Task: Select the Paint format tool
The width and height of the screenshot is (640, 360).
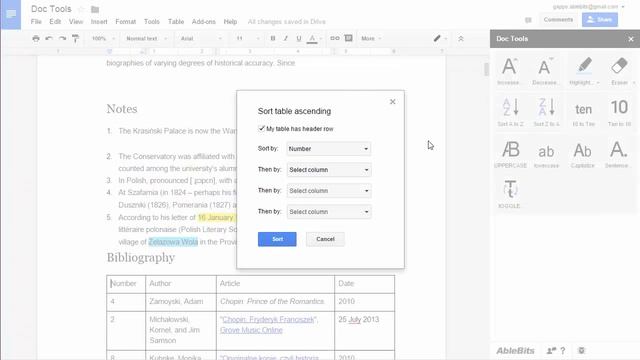Action: 76,38
